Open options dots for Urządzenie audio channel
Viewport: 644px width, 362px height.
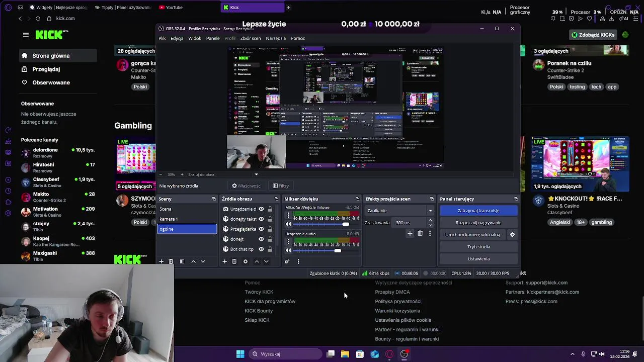288,242
